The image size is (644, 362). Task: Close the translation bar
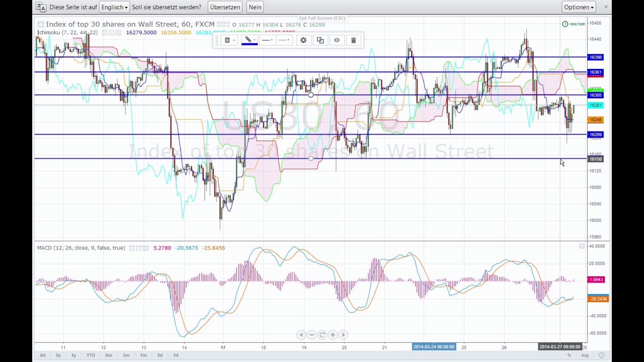coord(606,7)
